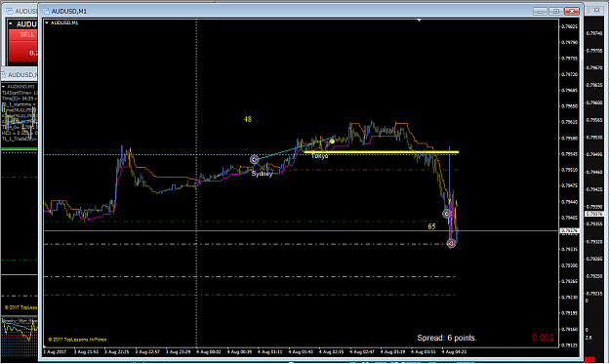Click the "4 Aug 04:23" time axis label
610x364 pixels.
tap(454, 352)
